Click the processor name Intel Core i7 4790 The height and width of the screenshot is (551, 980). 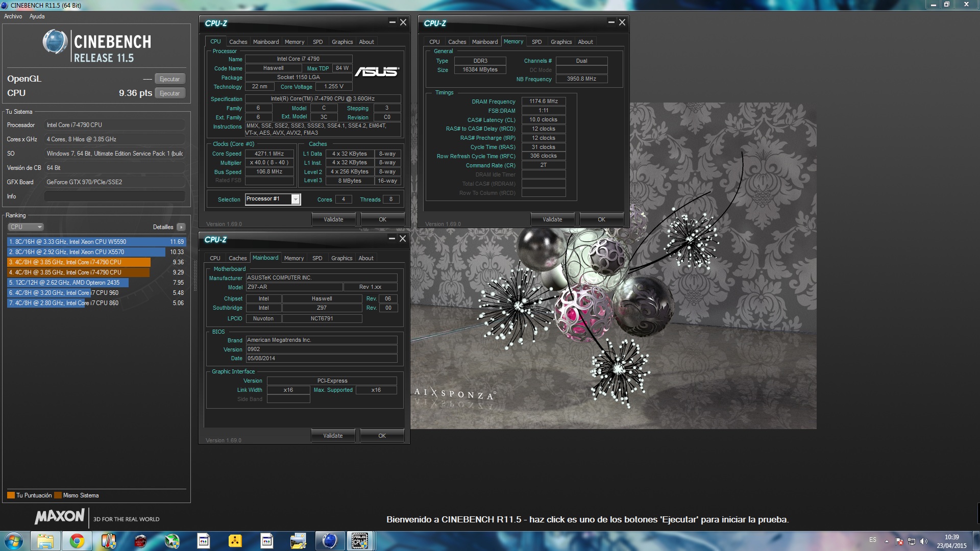[299, 59]
